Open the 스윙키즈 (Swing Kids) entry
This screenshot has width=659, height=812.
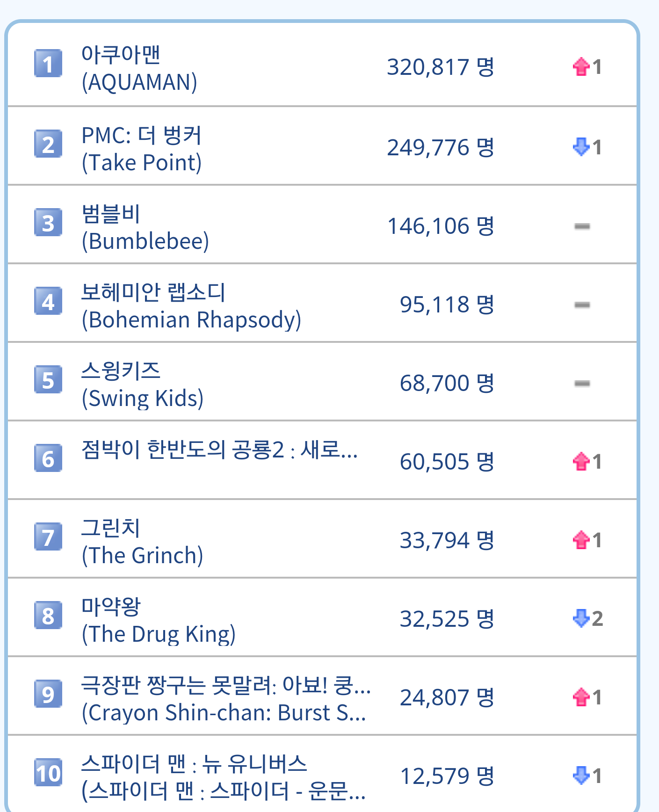click(142, 384)
